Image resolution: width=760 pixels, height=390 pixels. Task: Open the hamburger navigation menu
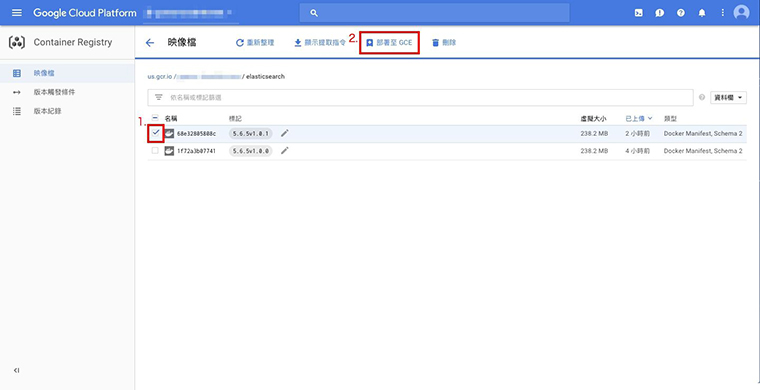pos(17,13)
